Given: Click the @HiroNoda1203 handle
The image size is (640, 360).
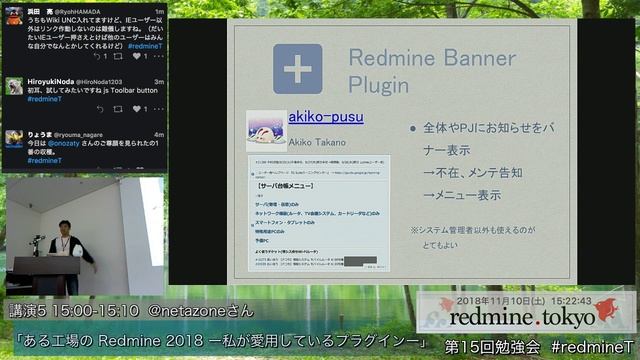Looking at the screenshot, I should click(99, 82).
